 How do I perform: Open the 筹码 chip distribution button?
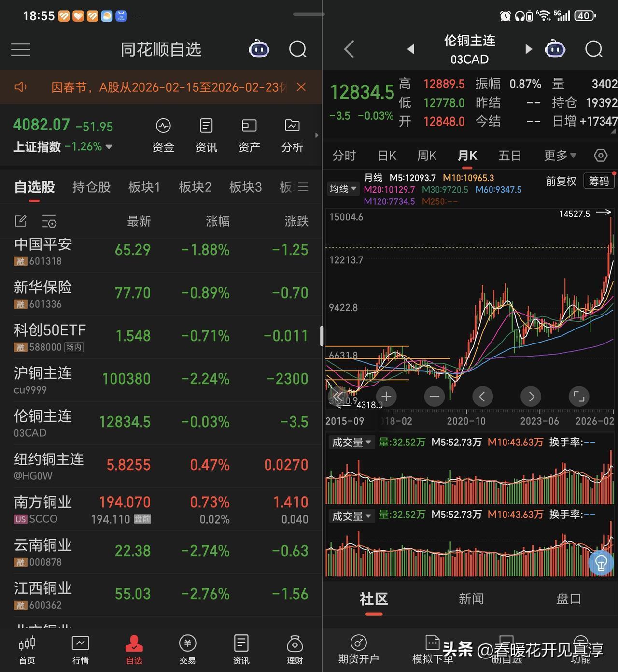(x=599, y=181)
